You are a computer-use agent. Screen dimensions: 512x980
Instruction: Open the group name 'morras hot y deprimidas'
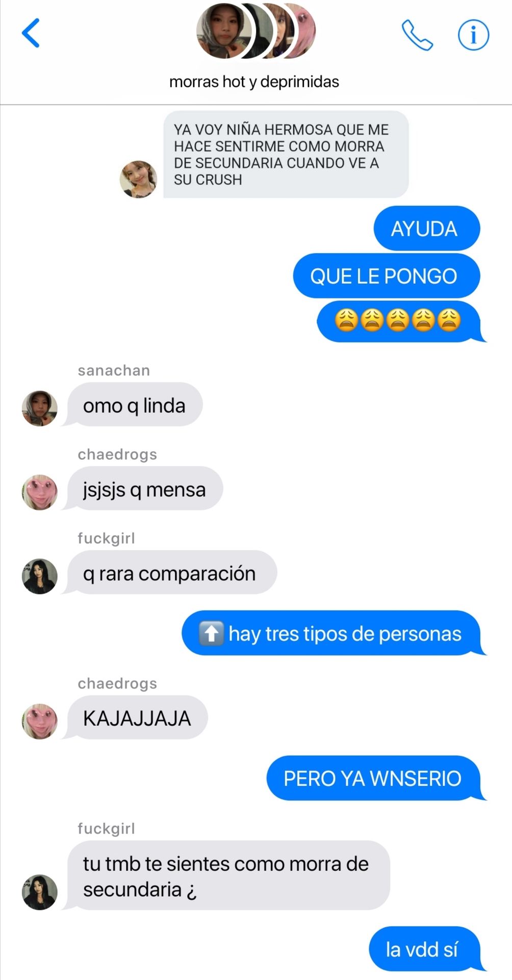click(254, 82)
